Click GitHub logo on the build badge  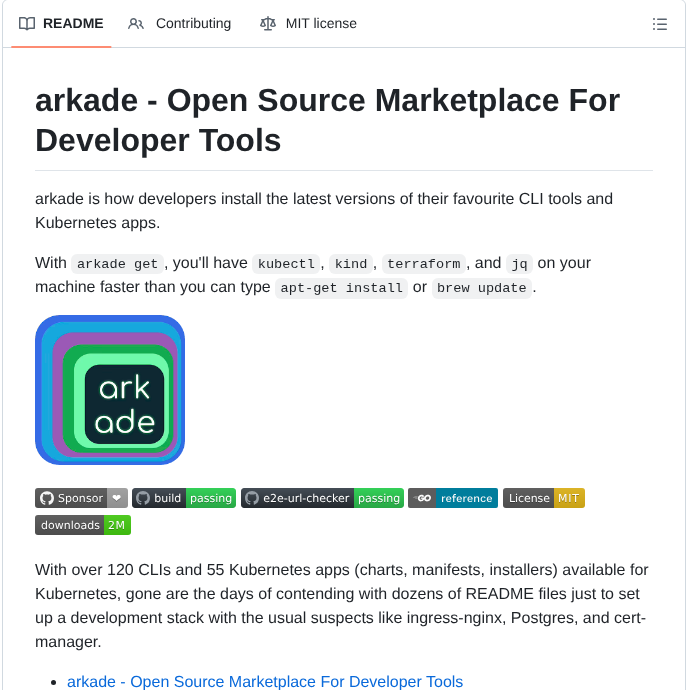(143, 498)
